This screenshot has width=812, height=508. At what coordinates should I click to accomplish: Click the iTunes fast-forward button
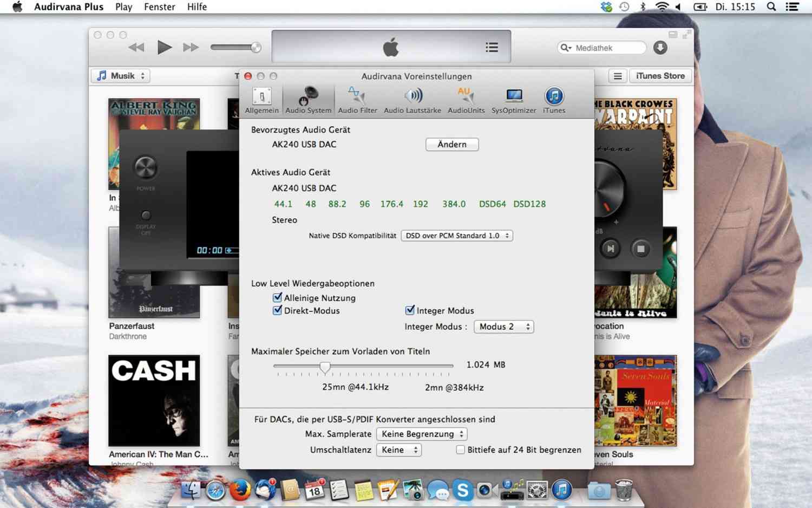(x=191, y=48)
